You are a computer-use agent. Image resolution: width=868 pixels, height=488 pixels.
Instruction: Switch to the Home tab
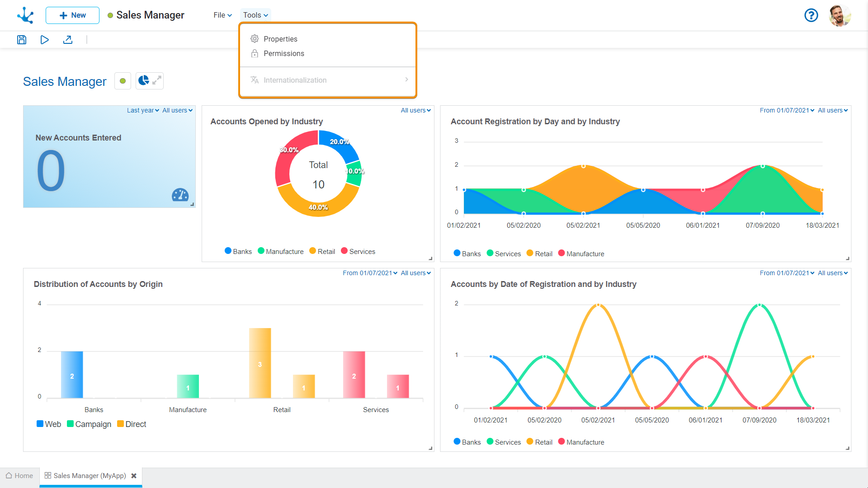[x=19, y=476]
